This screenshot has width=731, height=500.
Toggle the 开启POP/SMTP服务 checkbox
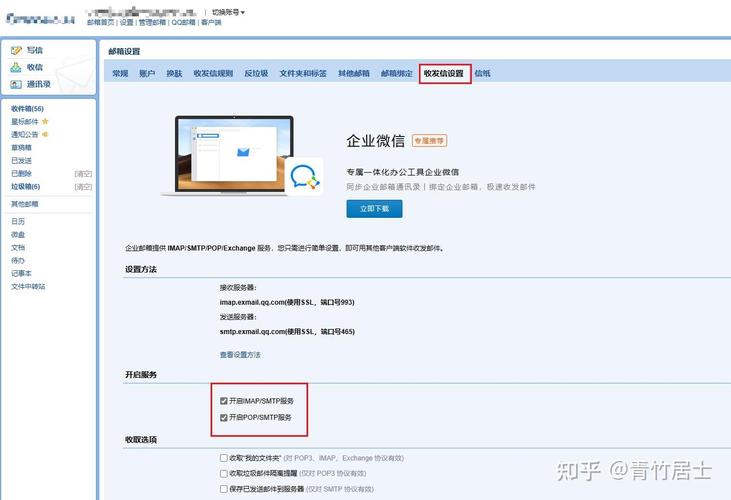[224, 418]
